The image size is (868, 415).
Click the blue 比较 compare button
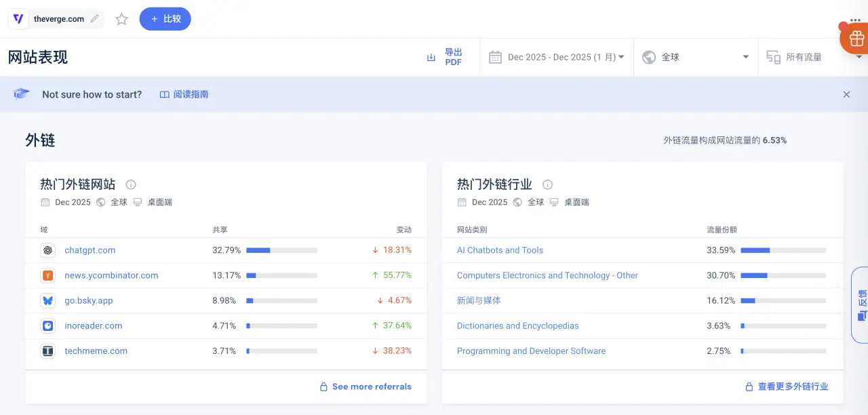(x=165, y=19)
